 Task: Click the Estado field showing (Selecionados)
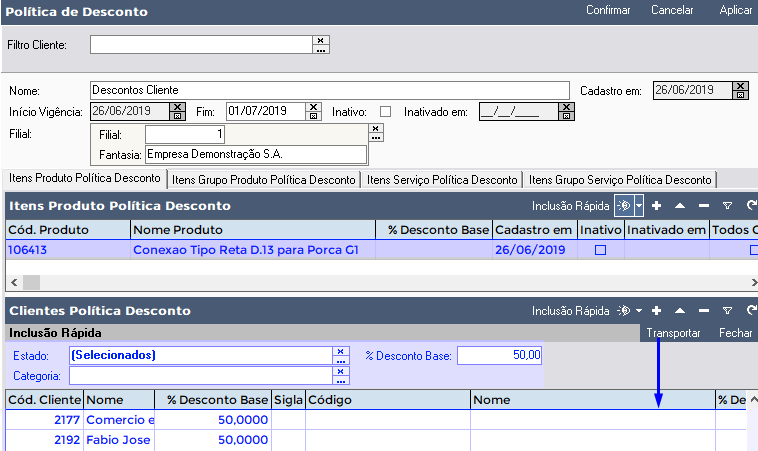[x=201, y=355]
